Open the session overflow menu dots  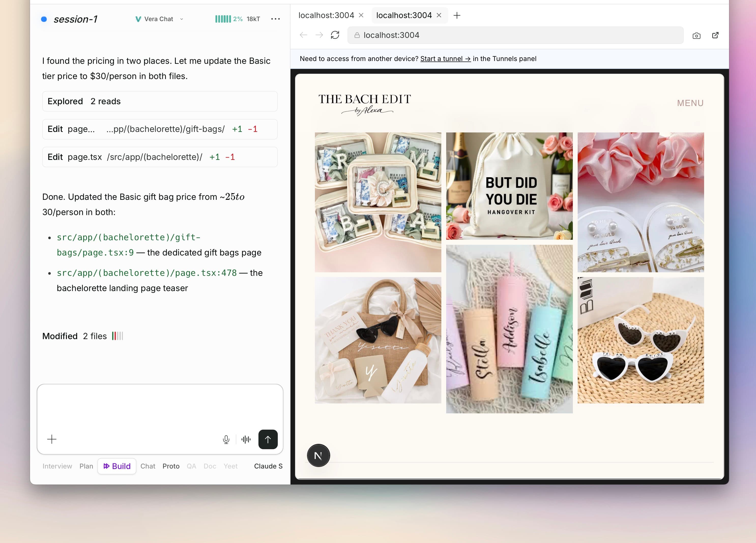pyautogui.click(x=275, y=19)
